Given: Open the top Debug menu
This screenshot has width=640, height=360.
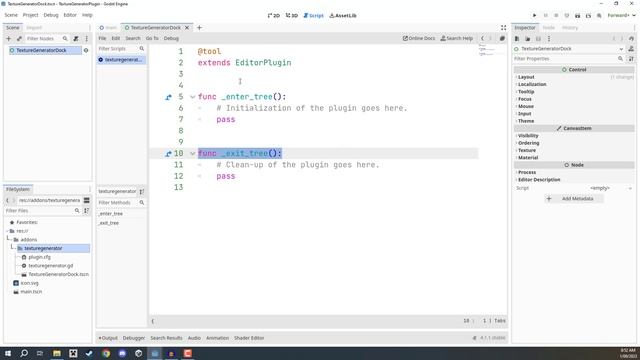Looking at the screenshot, I should [51, 15].
